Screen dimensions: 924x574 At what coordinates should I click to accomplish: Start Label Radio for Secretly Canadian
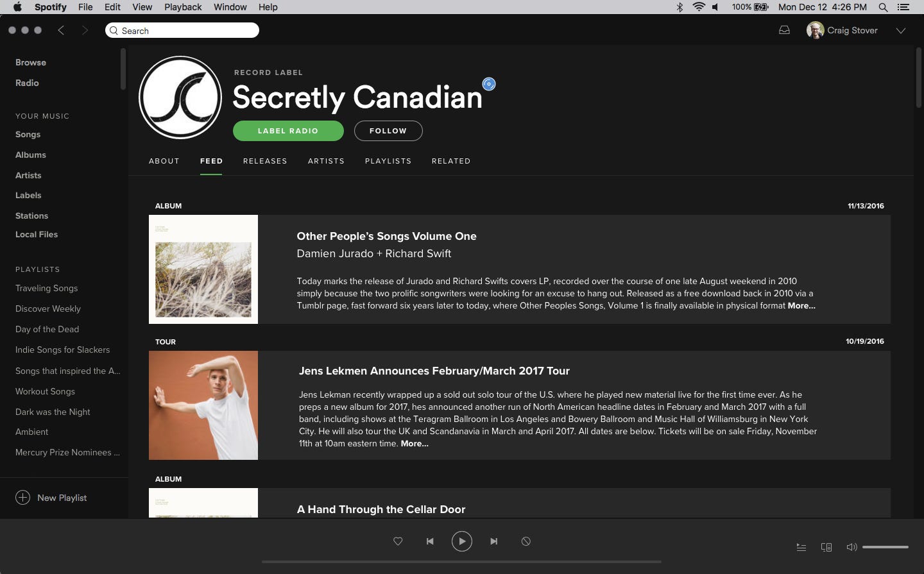point(288,131)
